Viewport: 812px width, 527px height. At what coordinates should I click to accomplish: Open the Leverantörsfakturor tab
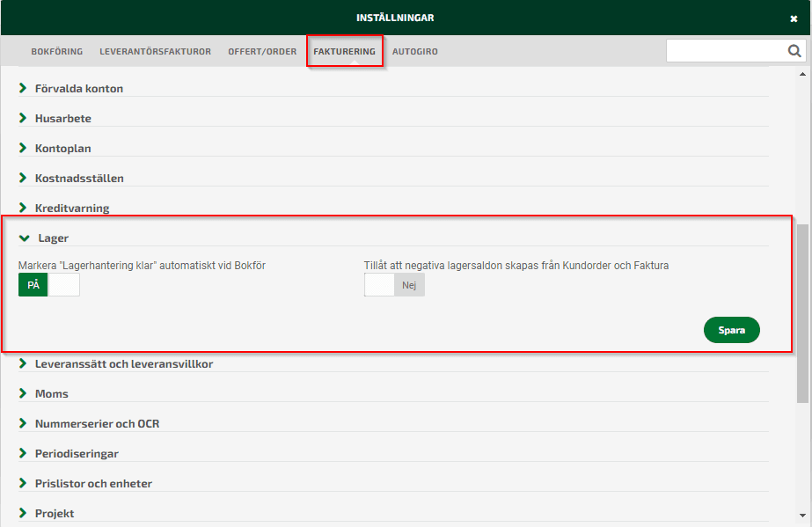click(156, 51)
